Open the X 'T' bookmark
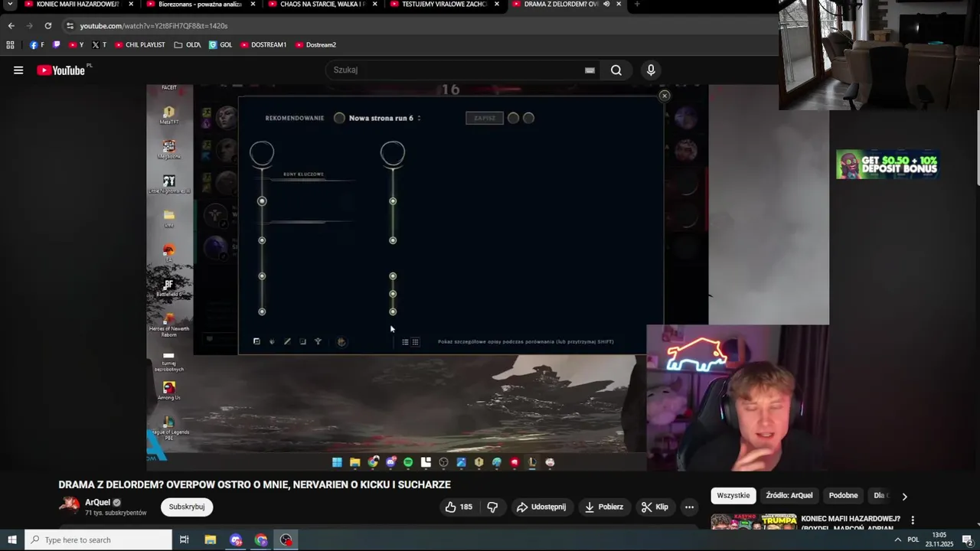 tap(99, 44)
